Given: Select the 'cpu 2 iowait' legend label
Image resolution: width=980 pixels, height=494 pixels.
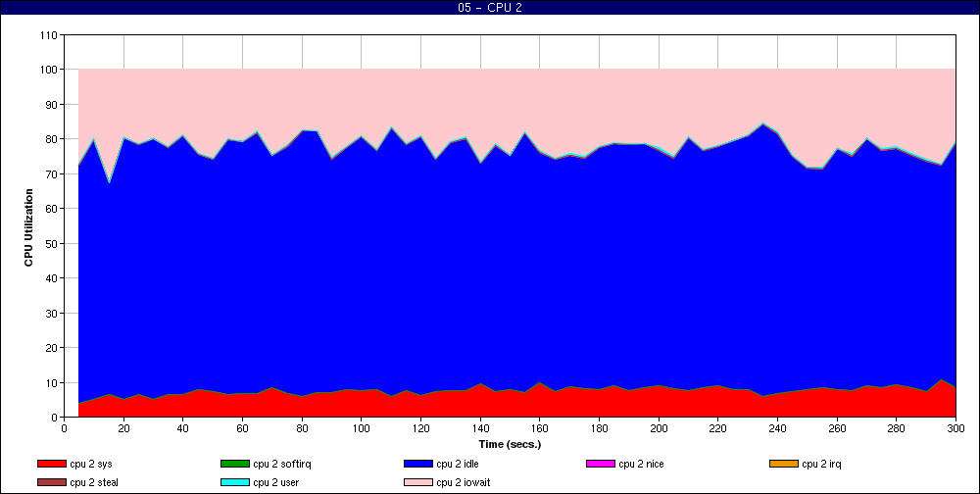Looking at the screenshot, I should (x=464, y=482).
